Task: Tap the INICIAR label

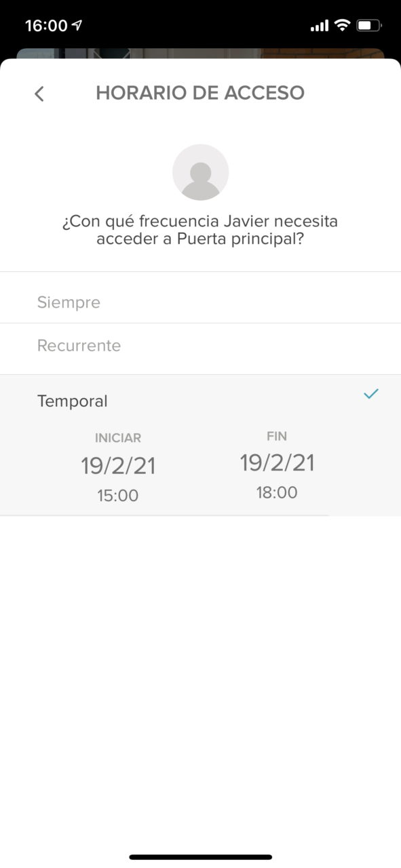Action: [118, 438]
